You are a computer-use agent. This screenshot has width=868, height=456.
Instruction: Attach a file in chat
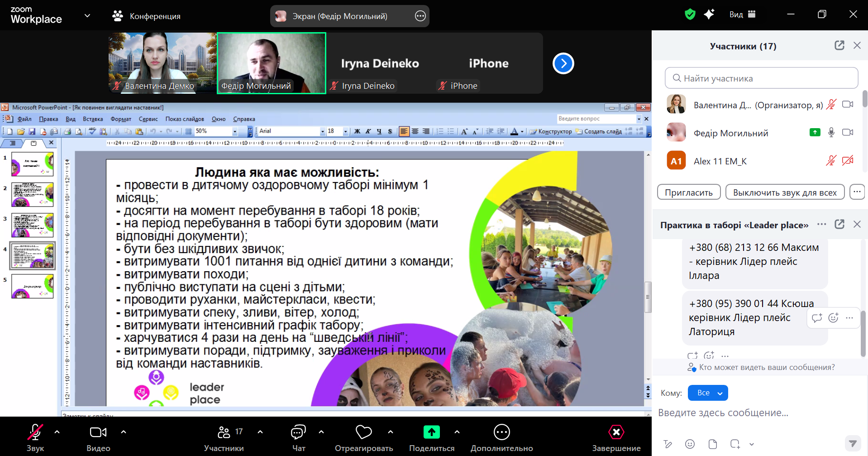[x=712, y=444]
